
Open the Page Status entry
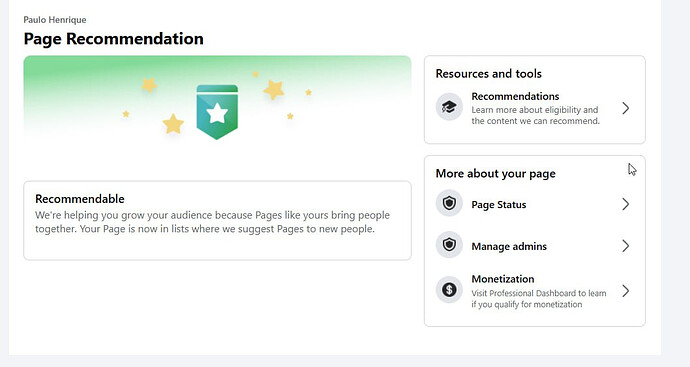coord(534,204)
